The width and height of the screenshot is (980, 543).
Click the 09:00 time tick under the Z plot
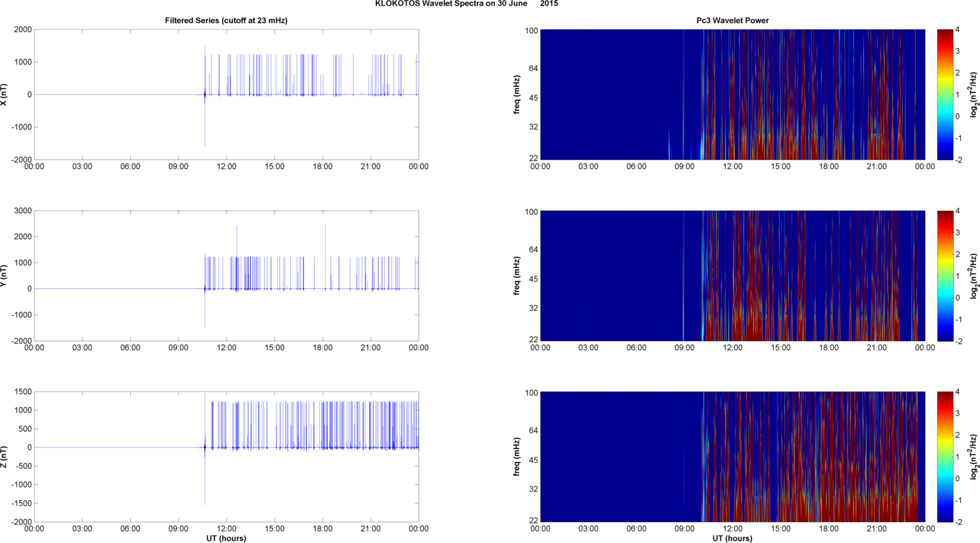179,529
